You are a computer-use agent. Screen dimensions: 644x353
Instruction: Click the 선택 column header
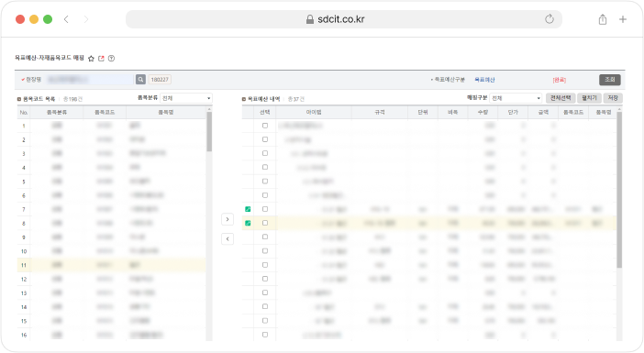pyautogui.click(x=265, y=113)
